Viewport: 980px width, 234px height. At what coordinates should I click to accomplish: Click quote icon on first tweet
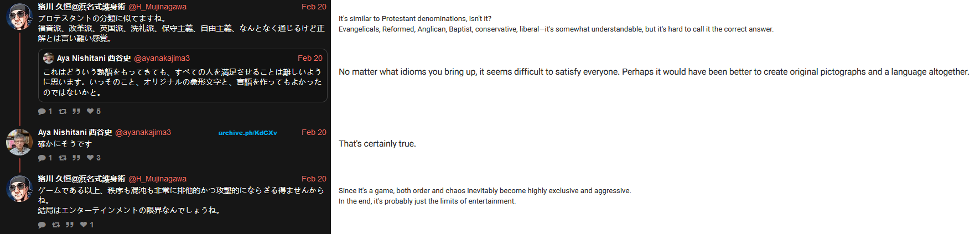pos(76,111)
